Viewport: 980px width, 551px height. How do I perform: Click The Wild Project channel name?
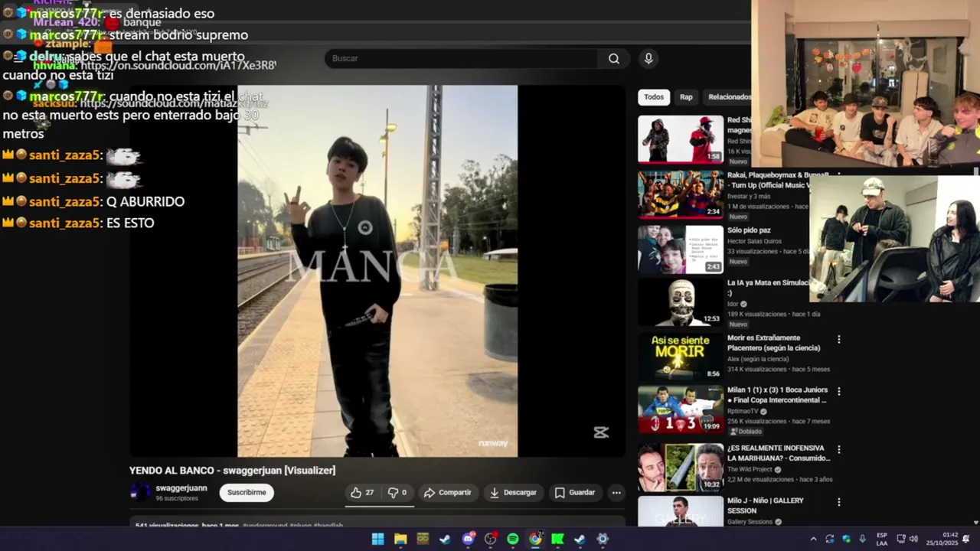pyautogui.click(x=749, y=469)
